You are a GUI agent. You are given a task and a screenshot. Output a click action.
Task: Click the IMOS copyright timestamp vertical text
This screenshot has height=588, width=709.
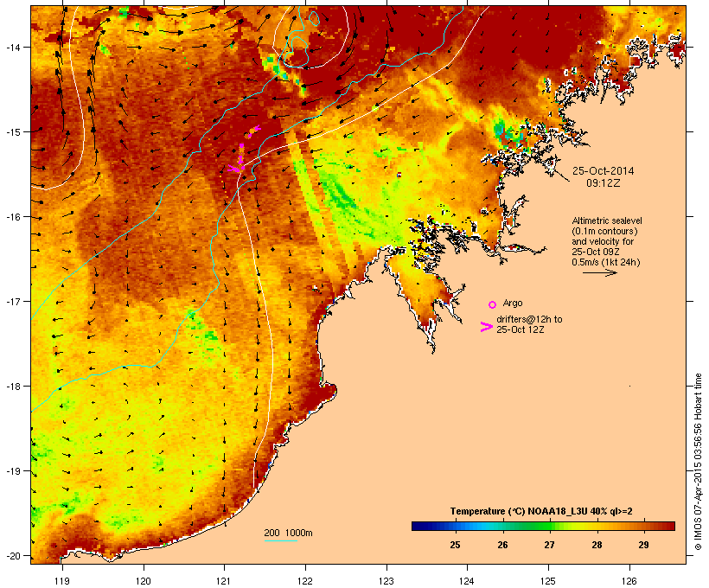tap(698, 463)
